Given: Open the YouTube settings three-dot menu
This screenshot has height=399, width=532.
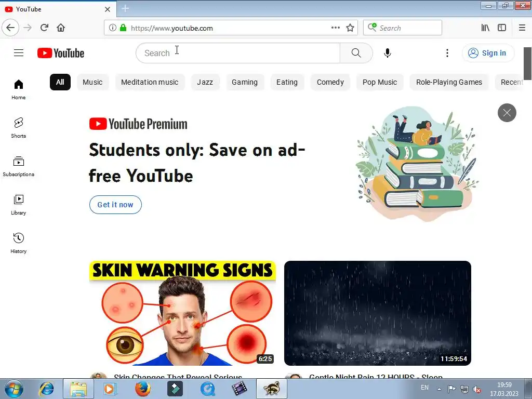Looking at the screenshot, I should point(447,53).
